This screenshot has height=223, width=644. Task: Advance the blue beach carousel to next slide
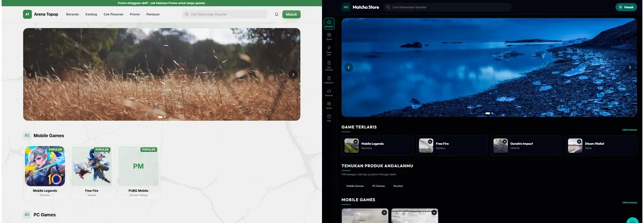[x=630, y=67]
